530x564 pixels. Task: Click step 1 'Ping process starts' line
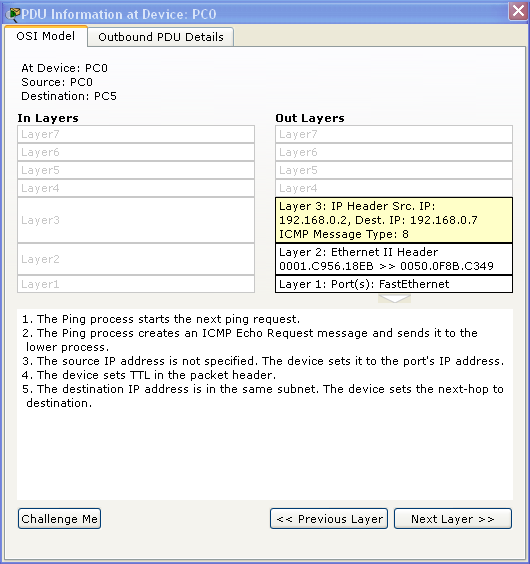(x=161, y=319)
